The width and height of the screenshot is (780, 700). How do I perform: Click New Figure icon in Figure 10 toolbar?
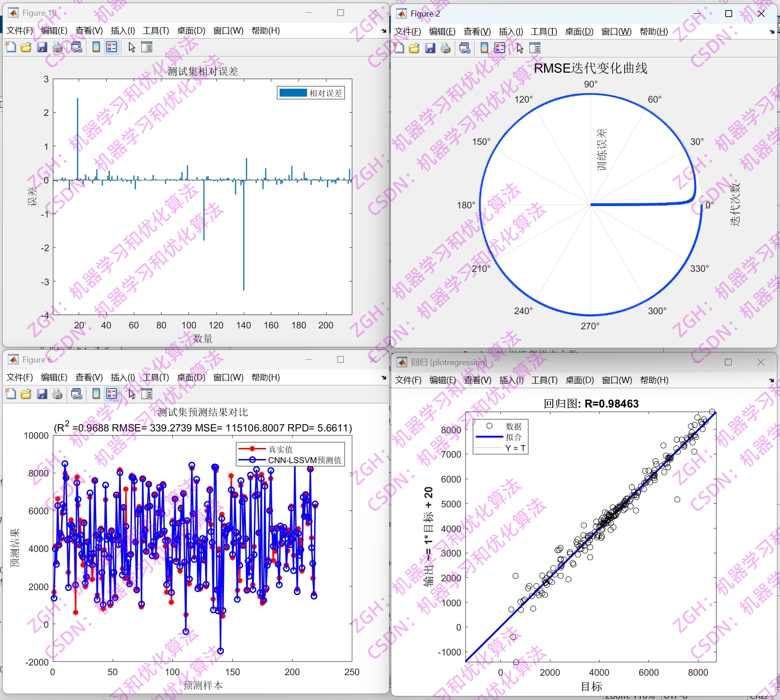click(11, 47)
